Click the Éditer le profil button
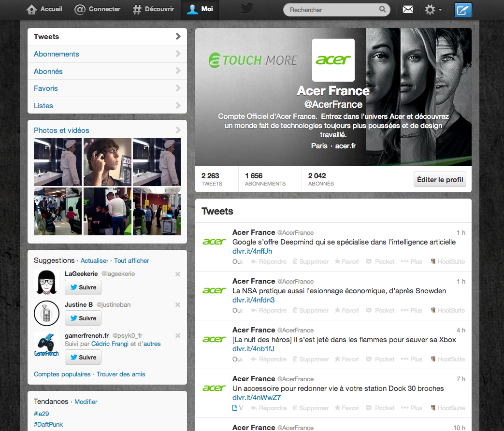 (x=440, y=180)
